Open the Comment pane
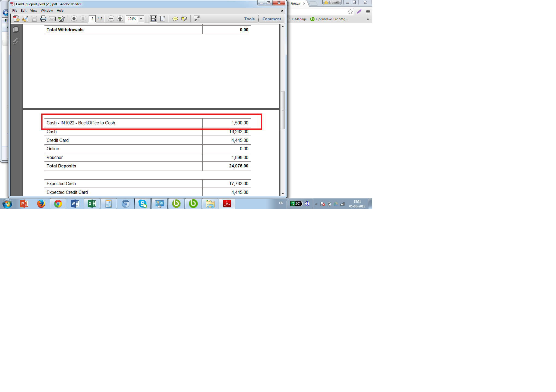The height and width of the screenshot is (392, 556). pyautogui.click(x=271, y=19)
